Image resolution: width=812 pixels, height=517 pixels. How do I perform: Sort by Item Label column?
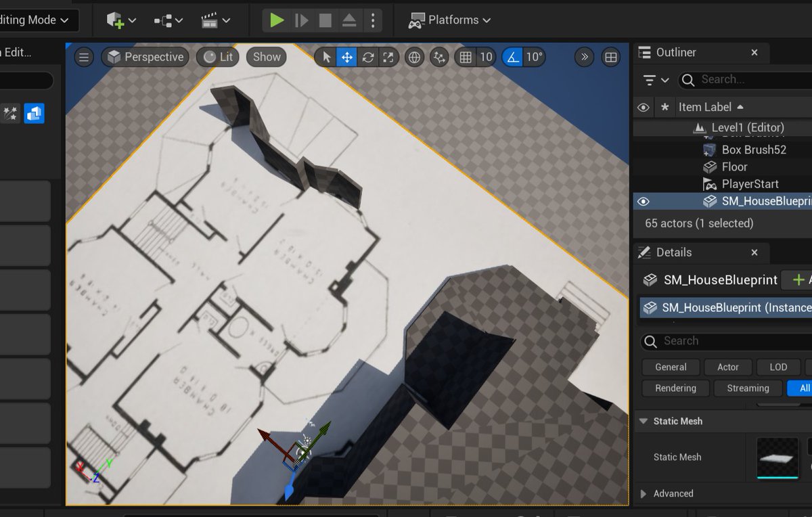(710, 107)
